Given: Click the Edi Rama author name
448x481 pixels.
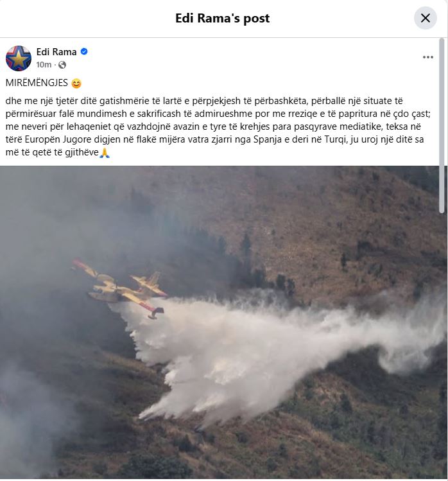Looking at the screenshot, I should pyautogui.click(x=56, y=52).
